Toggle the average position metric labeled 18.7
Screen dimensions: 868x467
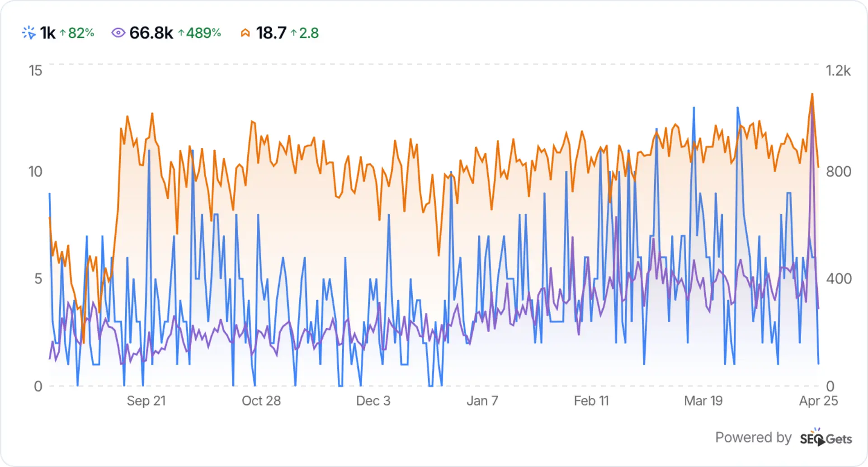271,33
